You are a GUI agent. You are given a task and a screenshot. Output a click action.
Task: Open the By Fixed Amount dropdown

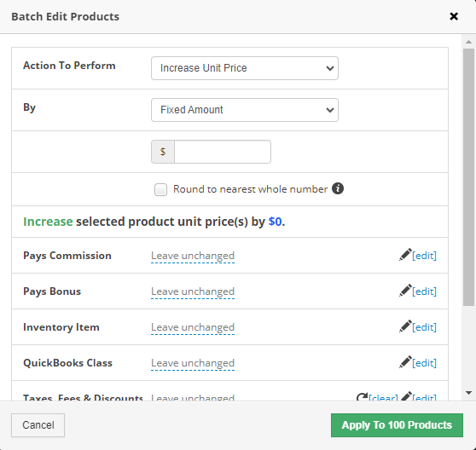(x=245, y=110)
